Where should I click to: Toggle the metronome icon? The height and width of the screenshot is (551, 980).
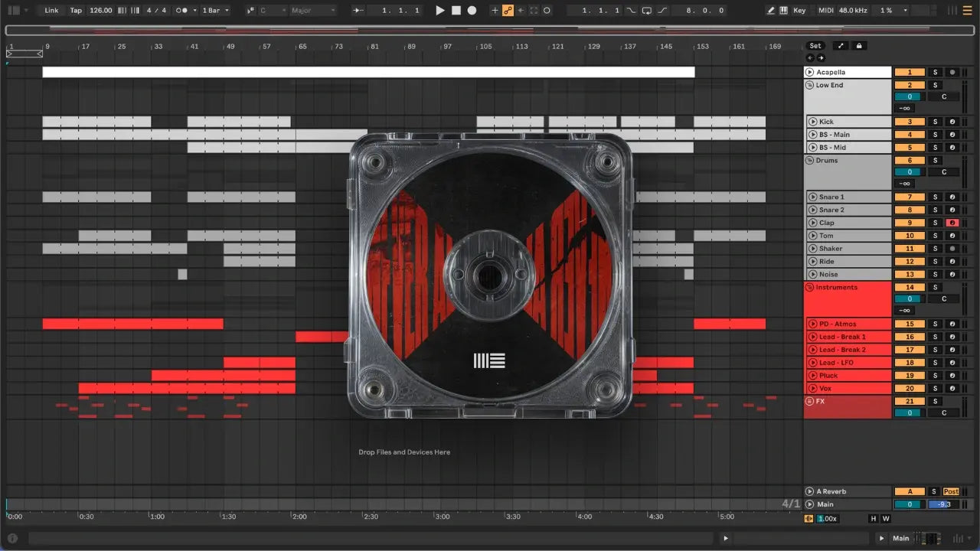[184, 11]
